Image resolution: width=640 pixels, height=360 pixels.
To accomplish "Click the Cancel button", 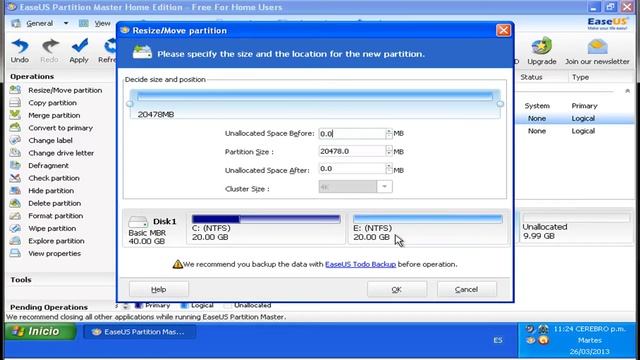I will point(467,289).
